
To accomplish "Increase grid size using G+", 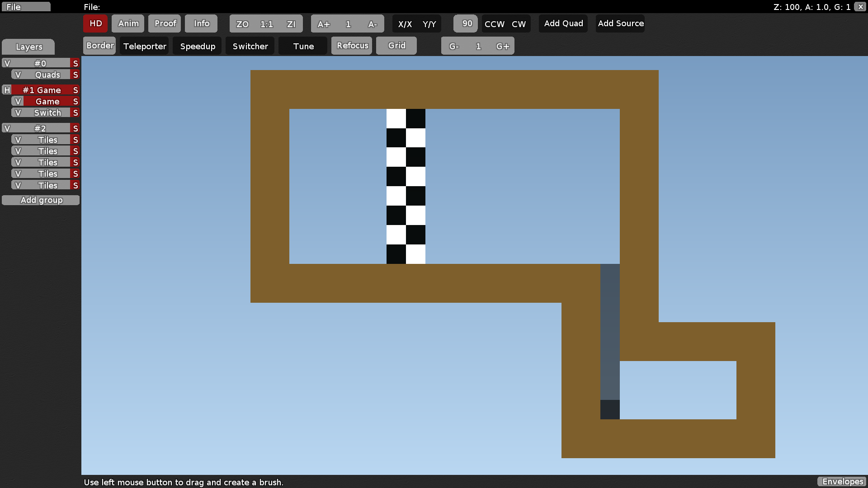I will [503, 46].
